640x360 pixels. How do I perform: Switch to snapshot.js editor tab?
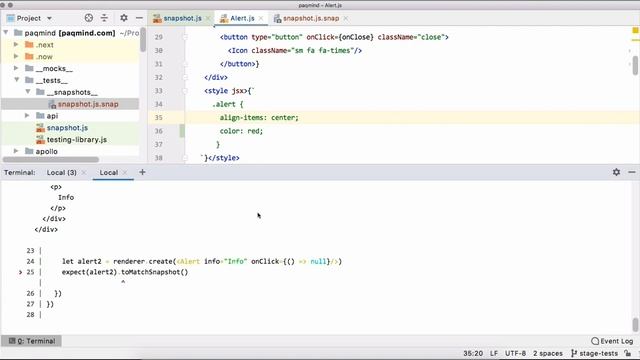pyautogui.click(x=182, y=18)
